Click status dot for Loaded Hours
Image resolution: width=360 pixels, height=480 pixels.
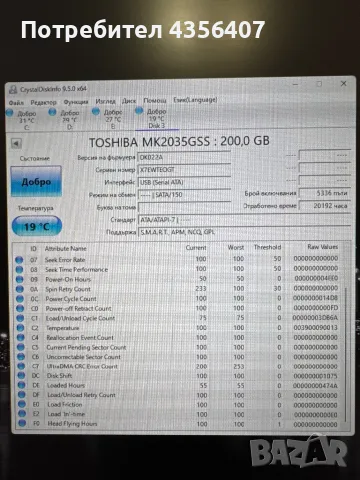(22, 385)
